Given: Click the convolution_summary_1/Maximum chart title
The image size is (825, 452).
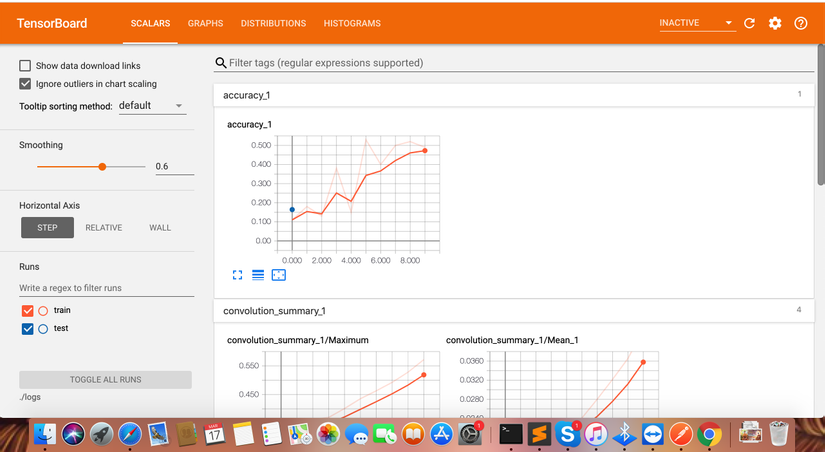Looking at the screenshot, I should point(298,340).
